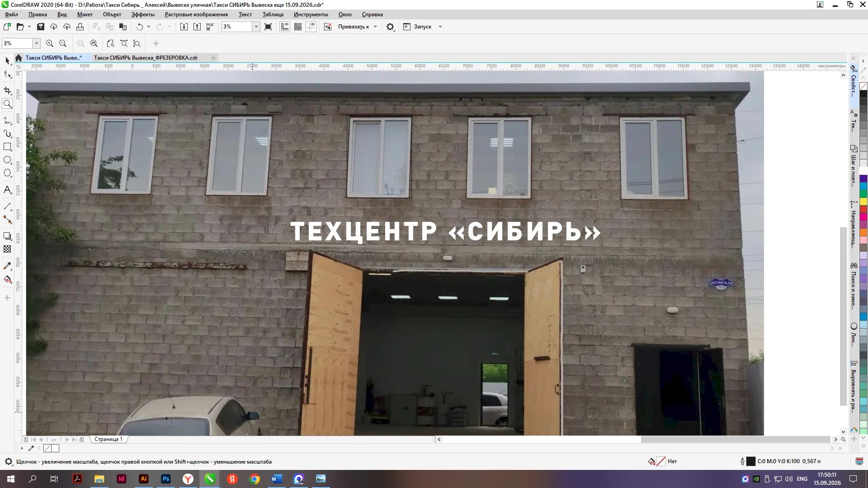Select the Polygon tool
The height and width of the screenshot is (488, 868).
click(7, 173)
